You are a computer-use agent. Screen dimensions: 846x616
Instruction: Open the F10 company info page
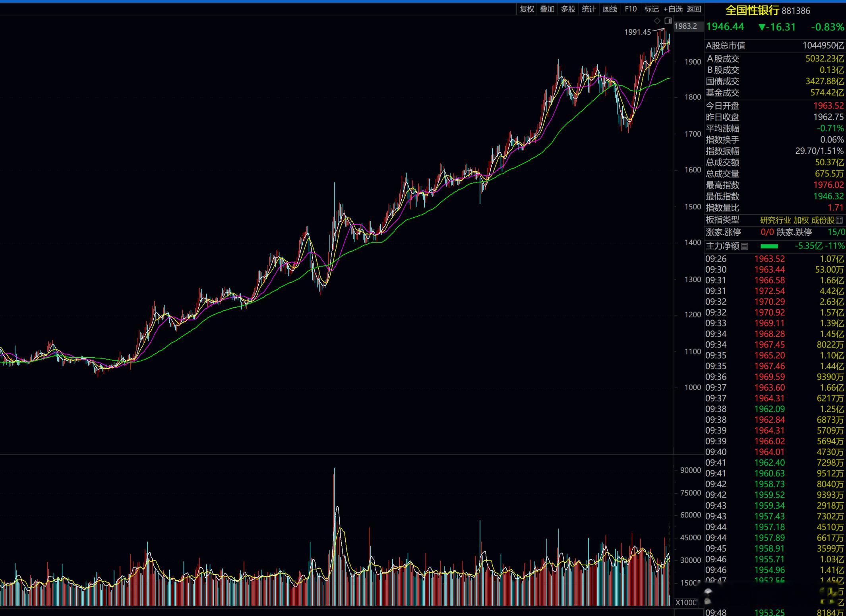click(630, 9)
